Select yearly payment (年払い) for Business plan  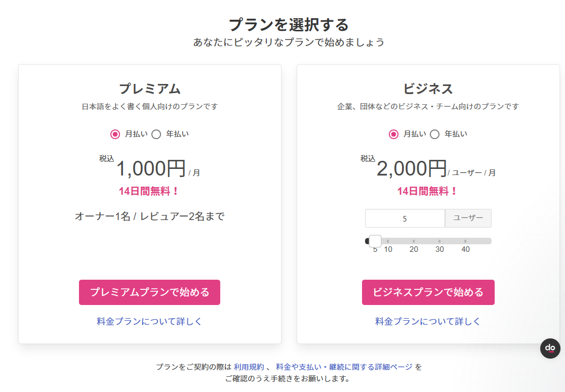pos(435,134)
